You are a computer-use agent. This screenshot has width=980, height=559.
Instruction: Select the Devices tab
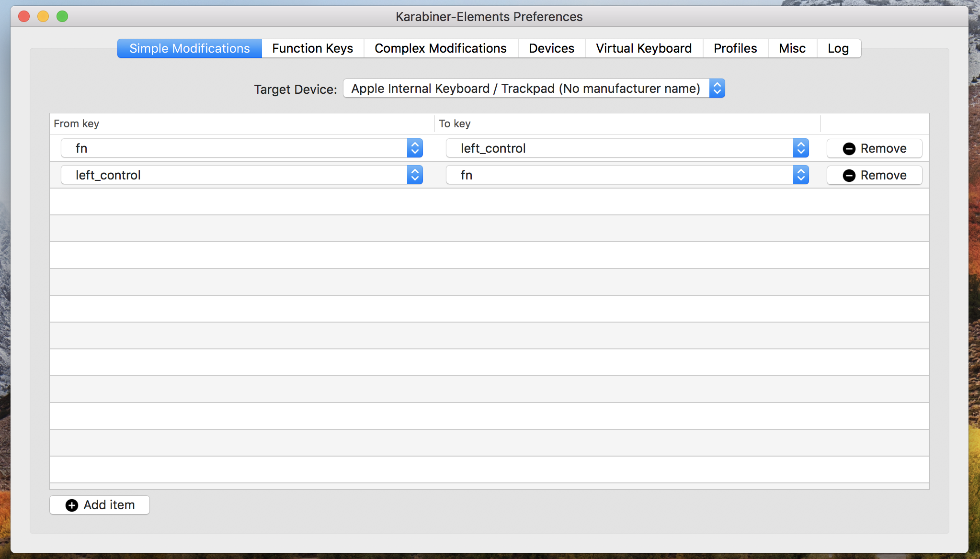(x=551, y=48)
